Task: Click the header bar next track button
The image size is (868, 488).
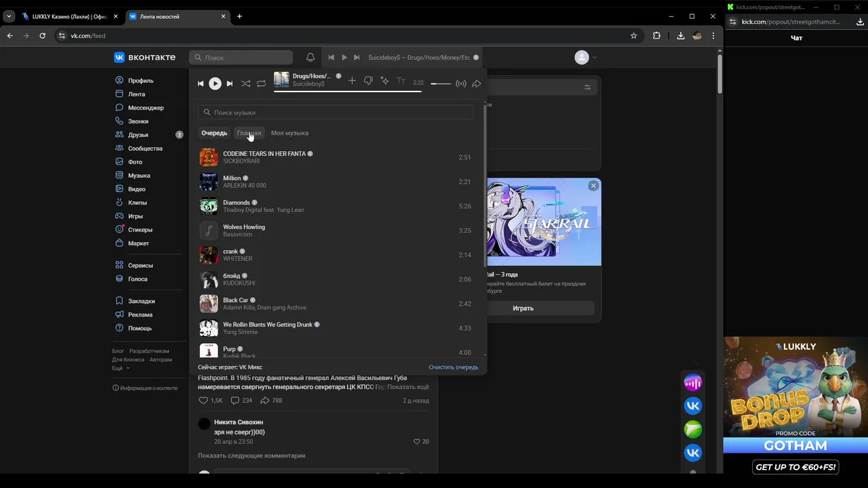Action: pyautogui.click(x=357, y=58)
